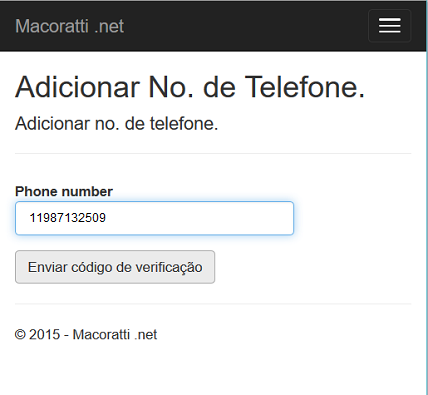Click the Macoratti .net brand link
Screen dimensions: 428x395
(69, 26)
